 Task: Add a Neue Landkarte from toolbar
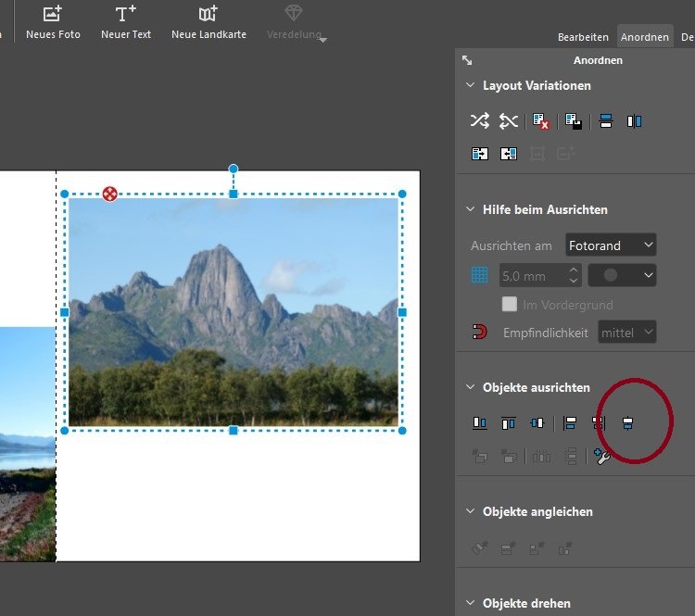[x=208, y=23]
